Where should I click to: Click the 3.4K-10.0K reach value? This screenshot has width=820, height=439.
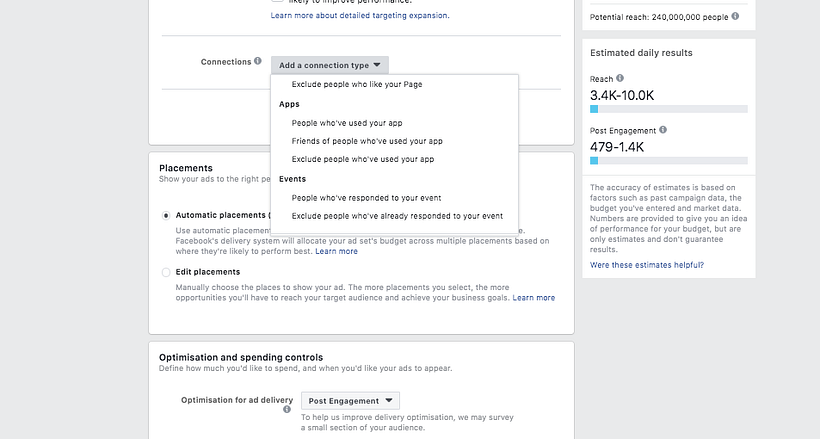pos(622,95)
